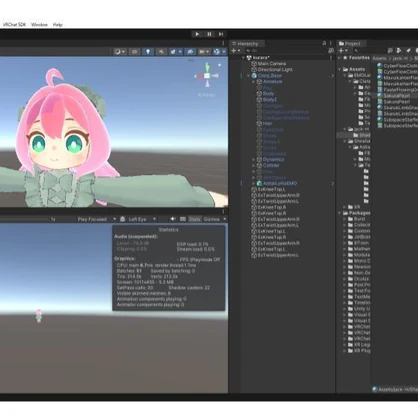
Task: Open prefab via arrow beside Clara_Base
Action: (332, 76)
